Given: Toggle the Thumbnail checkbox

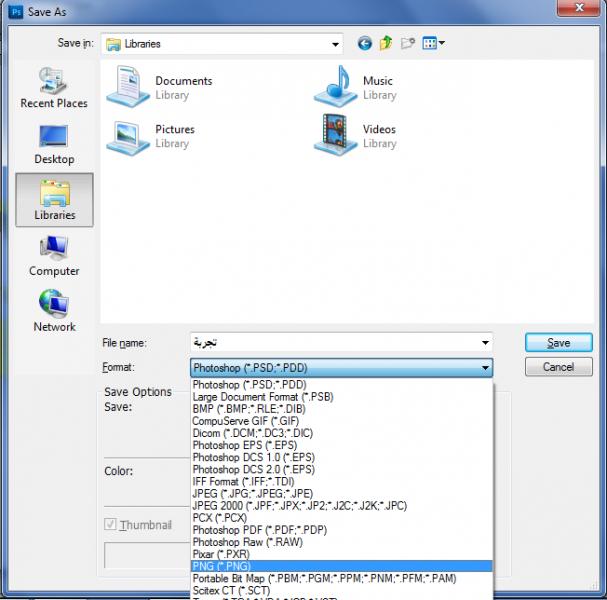Looking at the screenshot, I should pyautogui.click(x=110, y=525).
